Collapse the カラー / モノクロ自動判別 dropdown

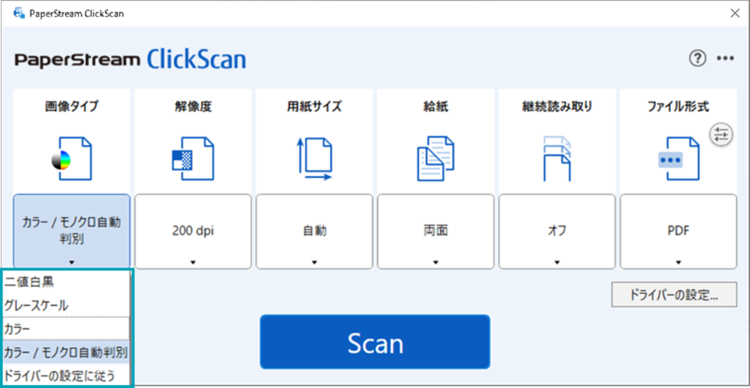(72, 231)
